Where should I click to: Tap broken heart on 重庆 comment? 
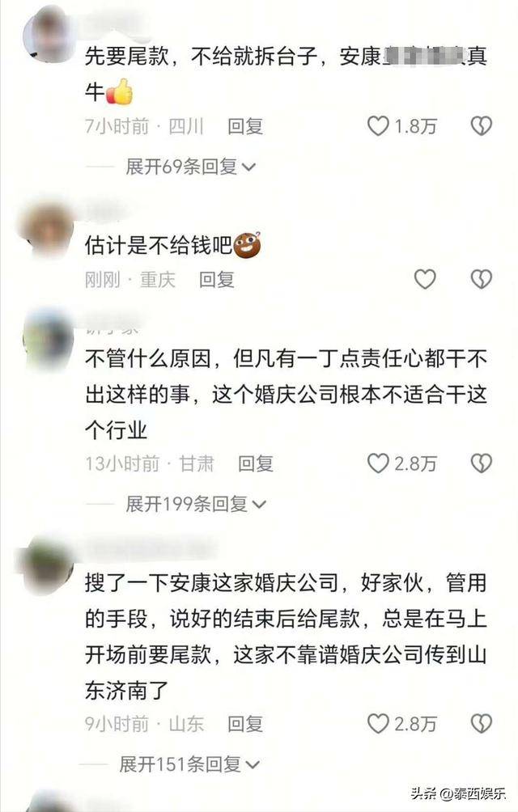[x=482, y=280]
